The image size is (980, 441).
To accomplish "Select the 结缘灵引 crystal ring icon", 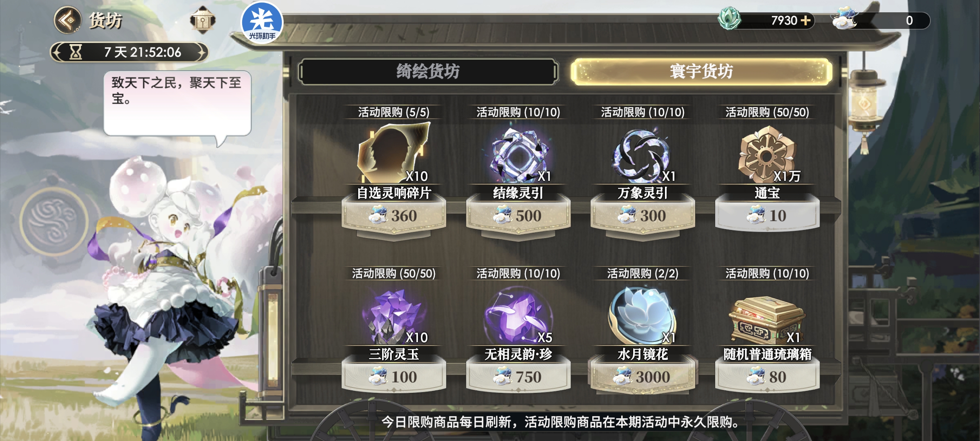I will [518, 154].
